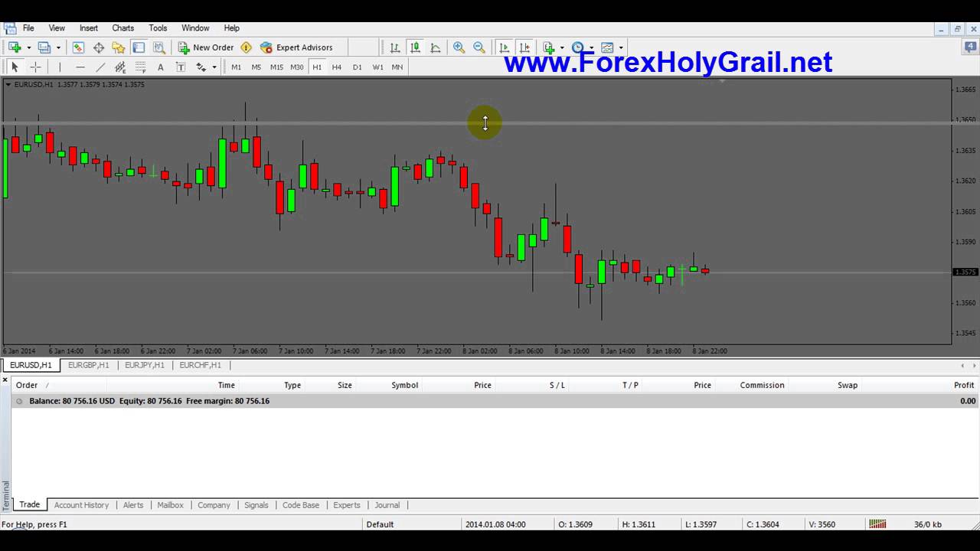
Task: Switch timeframe to W1
Action: 377,67
